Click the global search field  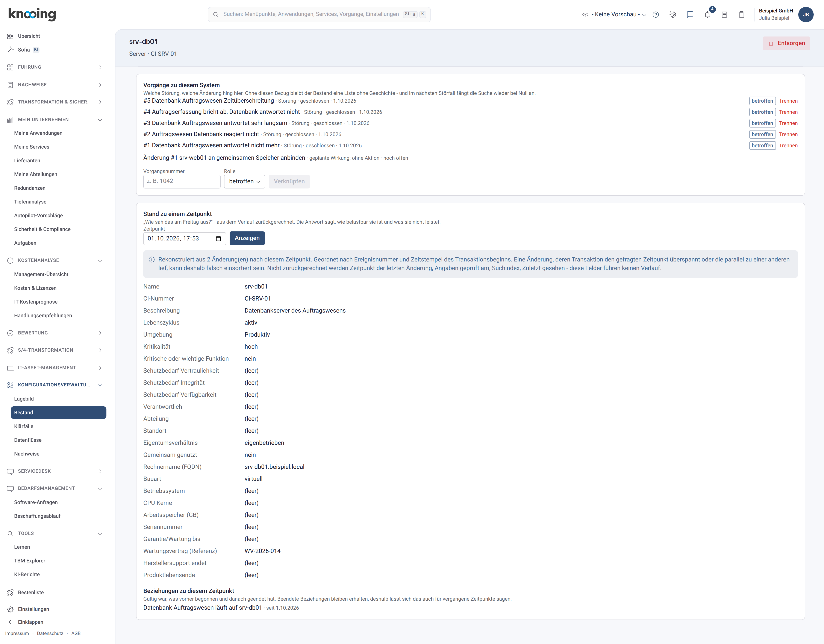[x=319, y=14]
